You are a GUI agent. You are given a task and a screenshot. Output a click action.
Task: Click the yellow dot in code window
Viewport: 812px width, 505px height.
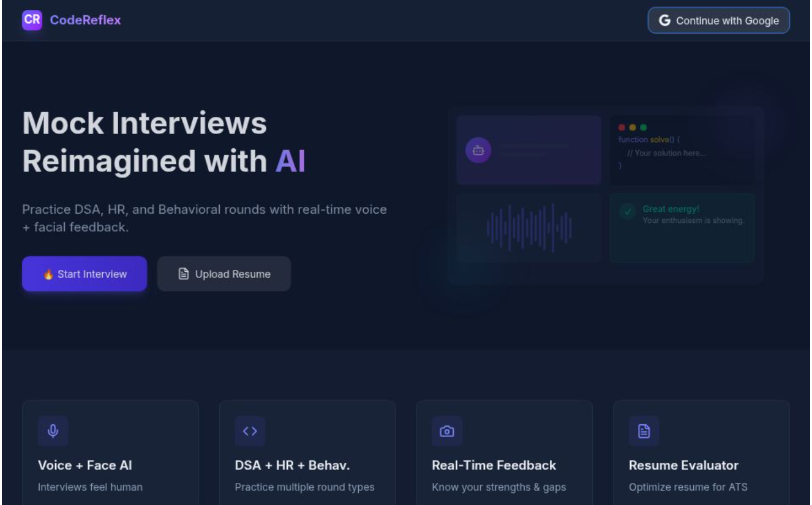pos(633,127)
